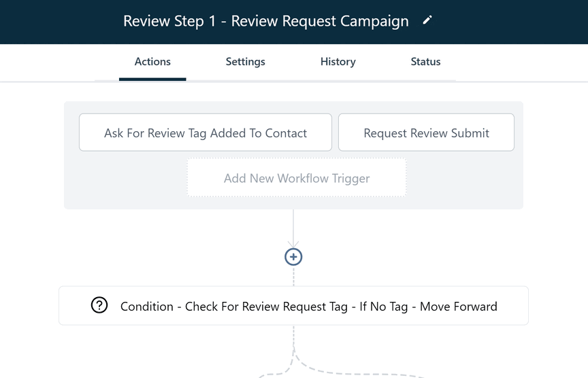Screen dimensions: 588x378
Task: Add an action with the plus circle
Action: [293, 257]
